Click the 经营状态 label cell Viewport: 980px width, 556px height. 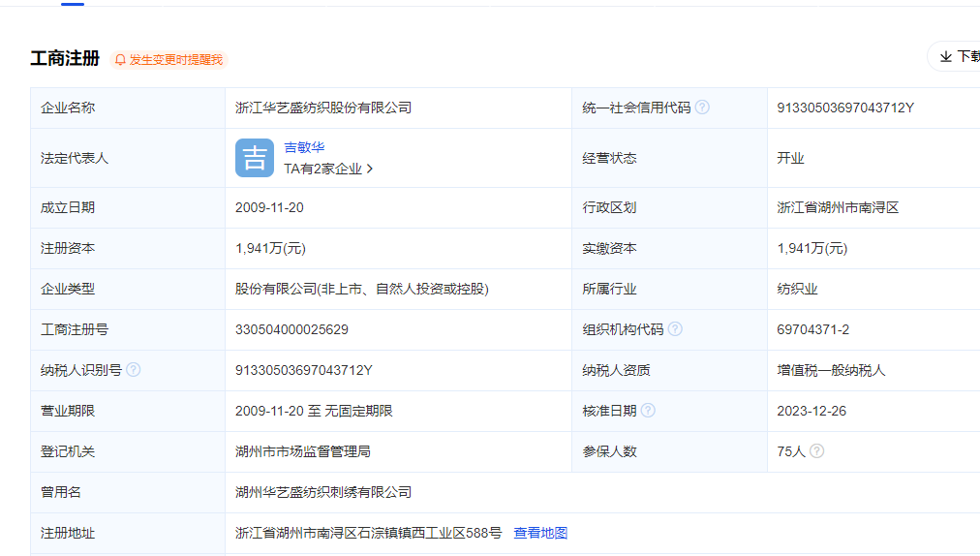pyautogui.click(x=669, y=158)
